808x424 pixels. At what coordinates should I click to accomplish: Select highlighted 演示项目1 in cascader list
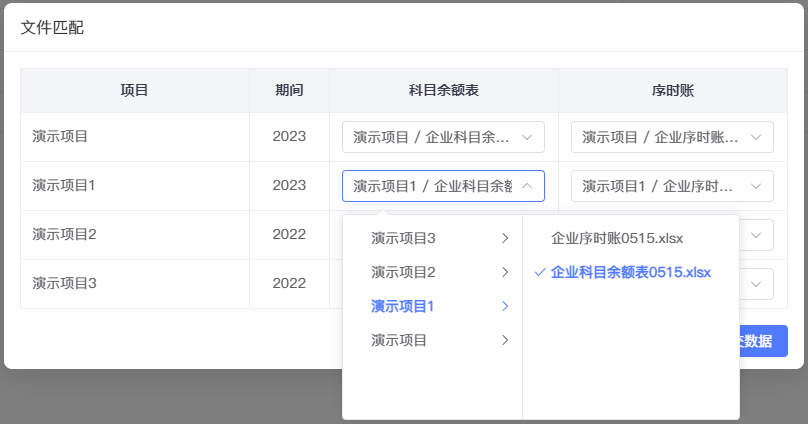[x=432, y=306]
